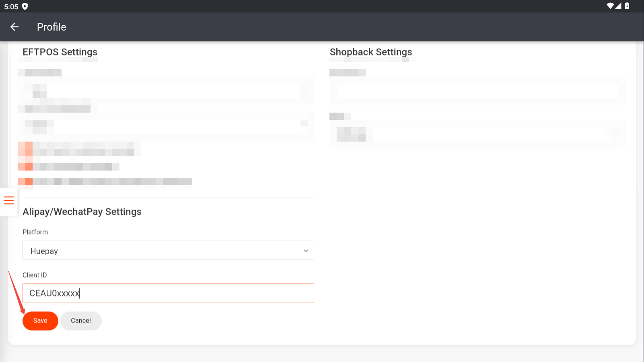Viewport: 644px width, 362px height.
Task: Tap the 5:05 clock in status bar
Action: point(11,6)
